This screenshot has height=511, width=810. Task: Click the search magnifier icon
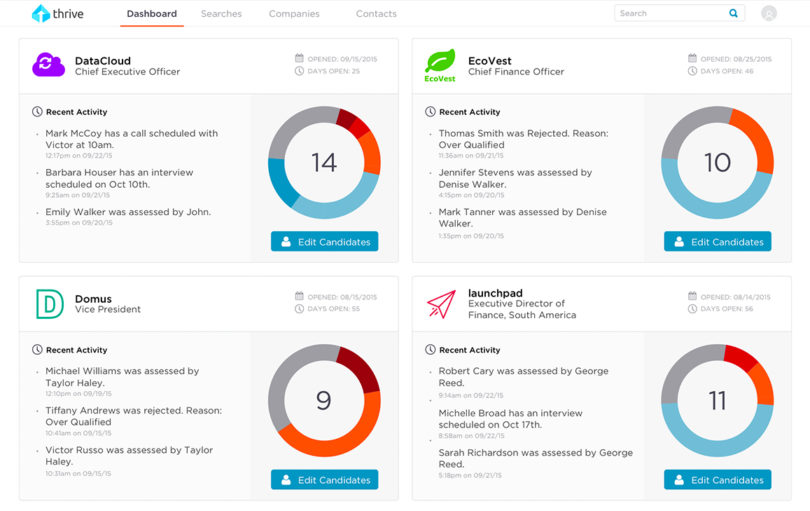coord(733,13)
